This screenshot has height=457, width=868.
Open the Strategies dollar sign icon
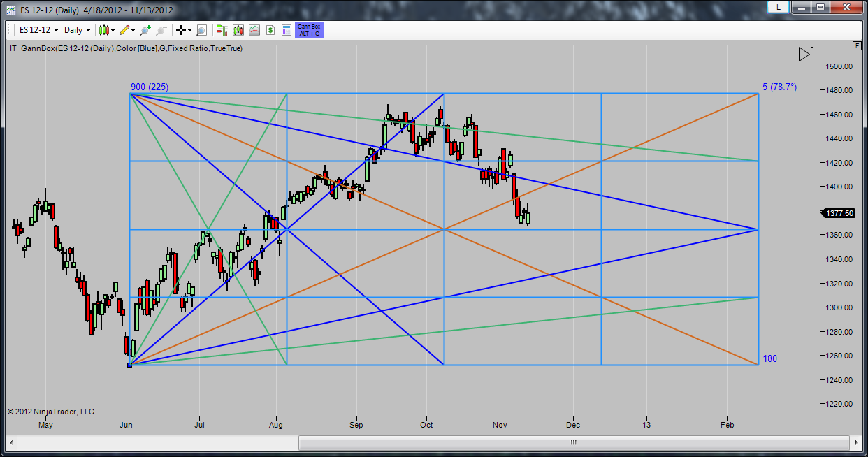coord(270,30)
